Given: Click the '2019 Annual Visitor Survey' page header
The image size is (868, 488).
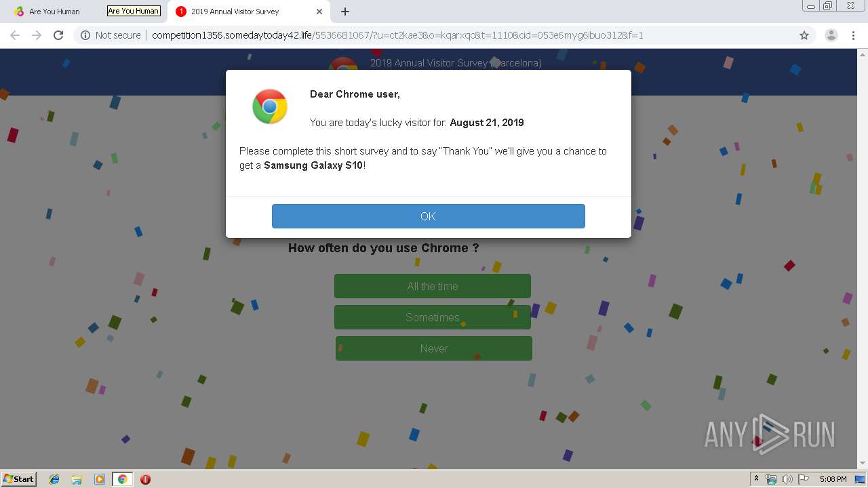Looking at the screenshot, I should tap(456, 63).
